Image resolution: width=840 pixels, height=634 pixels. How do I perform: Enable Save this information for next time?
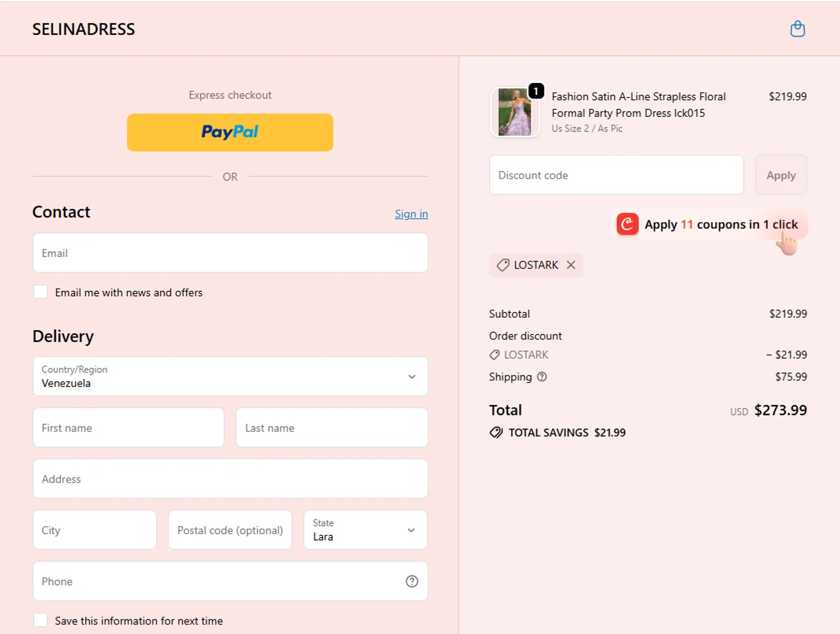tap(40, 620)
